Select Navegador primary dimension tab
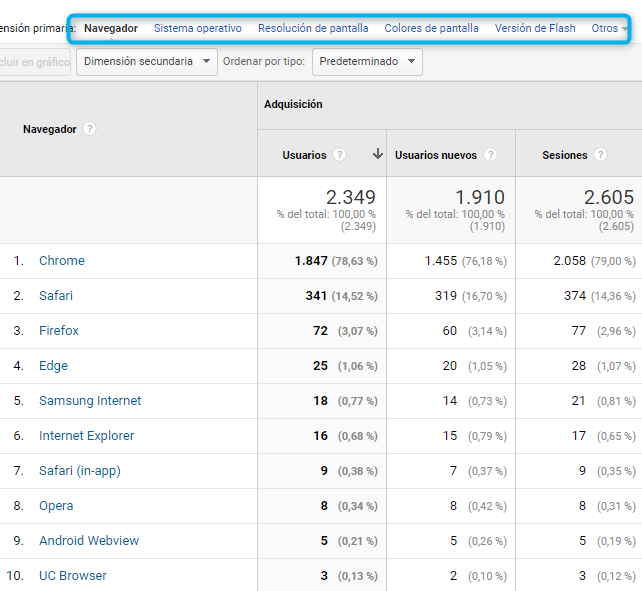 point(111,28)
